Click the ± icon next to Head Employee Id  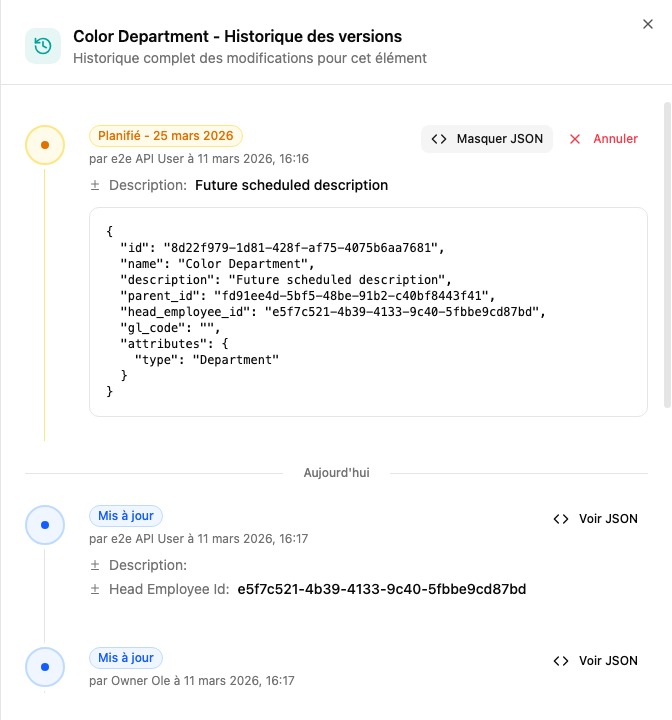click(x=95, y=590)
